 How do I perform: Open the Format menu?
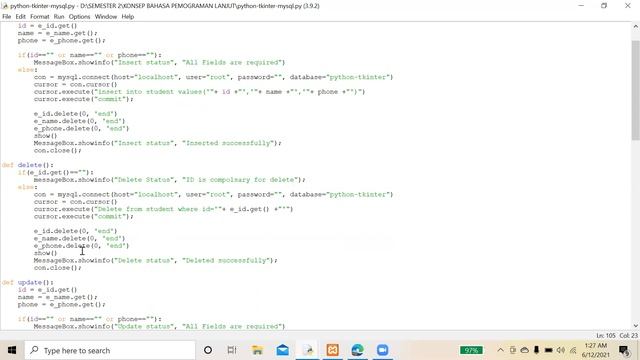click(x=40, y=17)
